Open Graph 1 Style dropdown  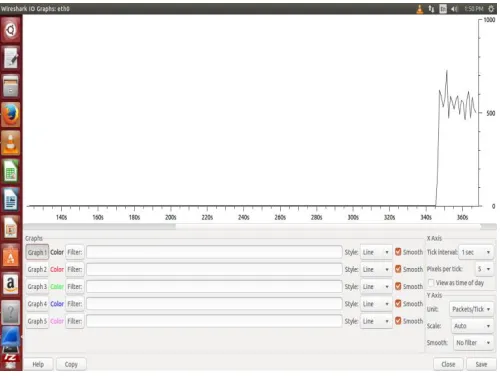[x=376, y=252]
